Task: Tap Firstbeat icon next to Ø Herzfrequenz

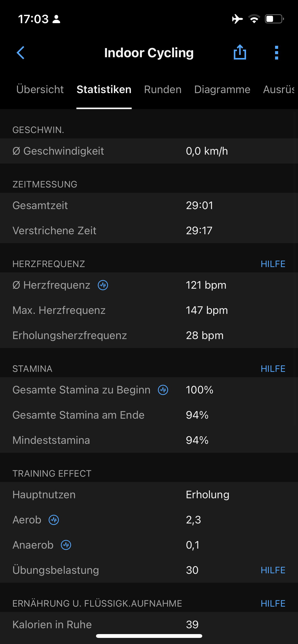Action: (103, 285)
